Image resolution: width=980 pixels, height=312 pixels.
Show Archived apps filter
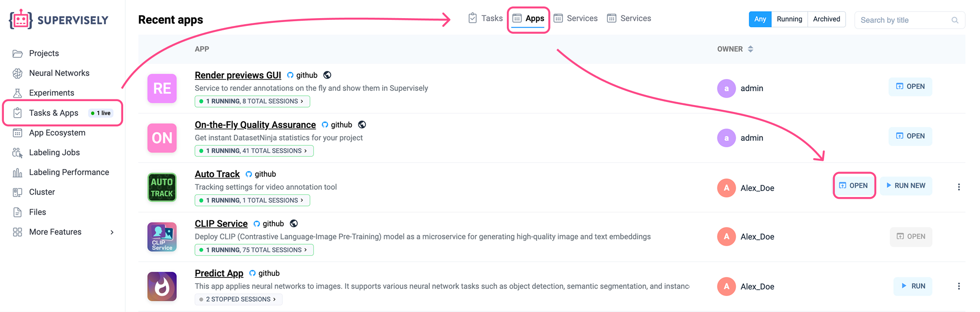coord(826,19)
